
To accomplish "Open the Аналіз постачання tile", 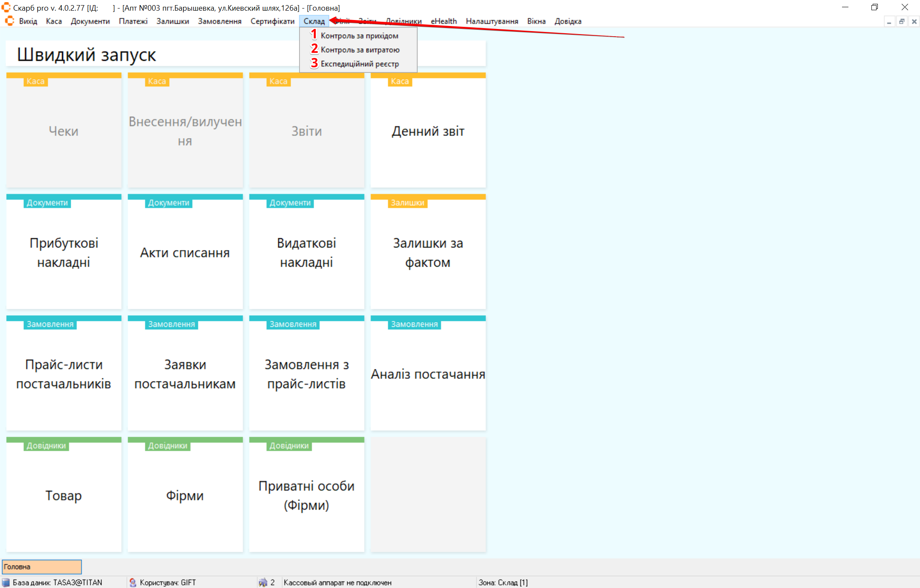I will pos(428,374).
